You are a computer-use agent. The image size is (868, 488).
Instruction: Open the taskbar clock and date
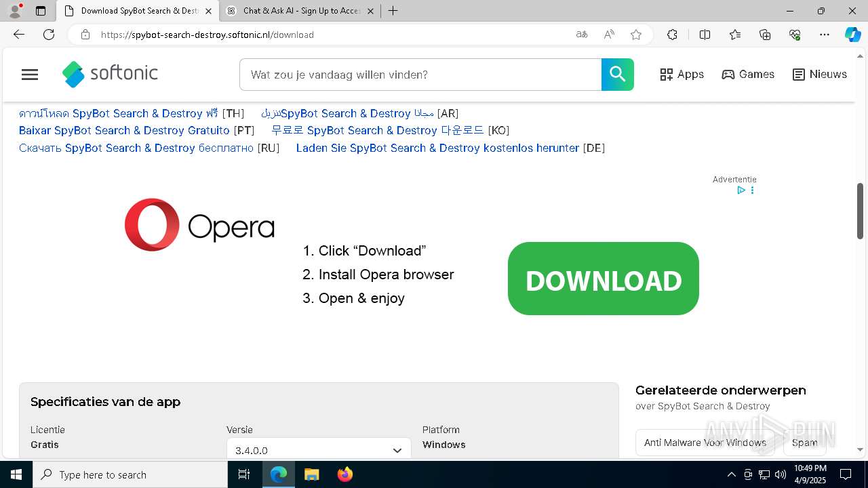(x=810, y=474)
